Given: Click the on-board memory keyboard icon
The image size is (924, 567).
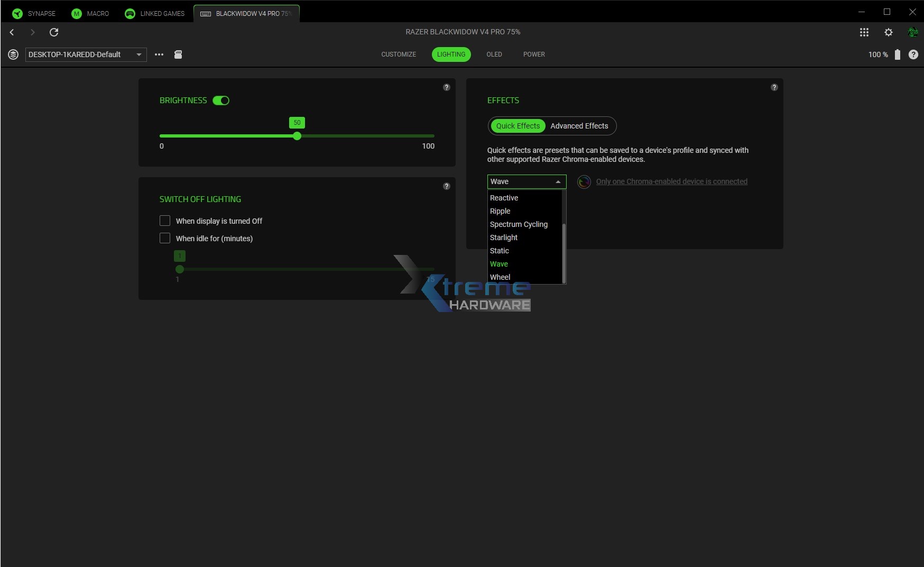Looking at the screenshot, I should tap(178, 54).
